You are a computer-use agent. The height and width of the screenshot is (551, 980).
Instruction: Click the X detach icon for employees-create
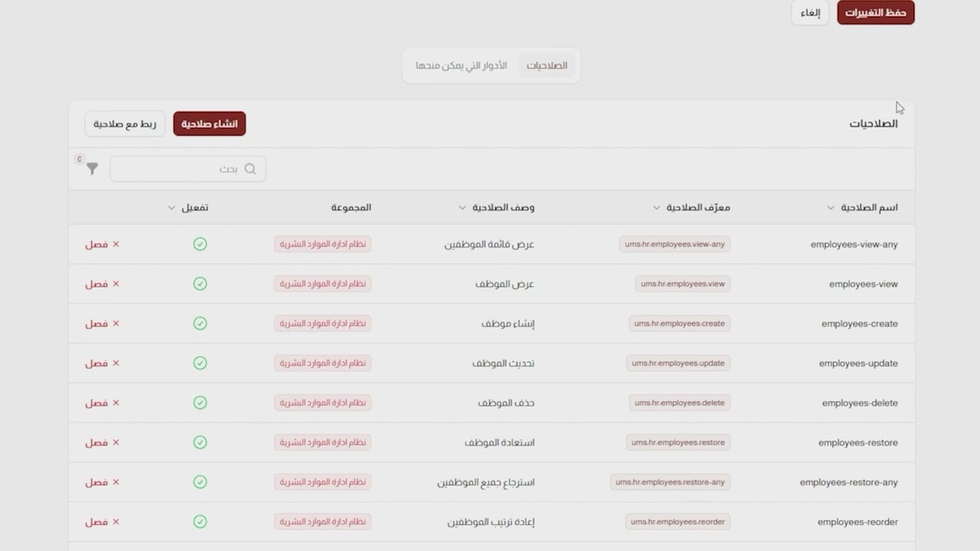(x=116, y=324)
